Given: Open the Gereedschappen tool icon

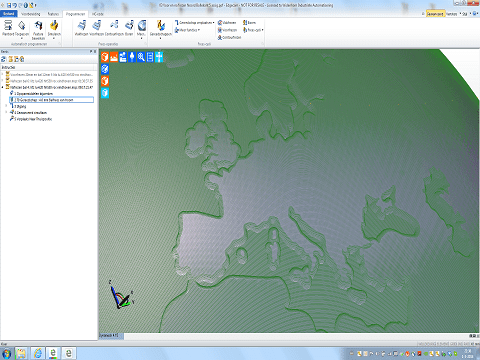Looking at the screenshot, I should point(161,28).
